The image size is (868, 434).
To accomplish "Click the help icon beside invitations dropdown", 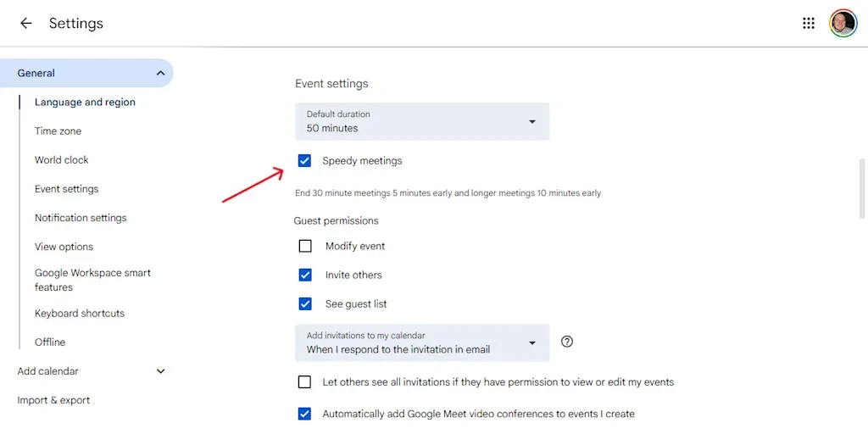I will pyautogui.click(x=567, y=342).
